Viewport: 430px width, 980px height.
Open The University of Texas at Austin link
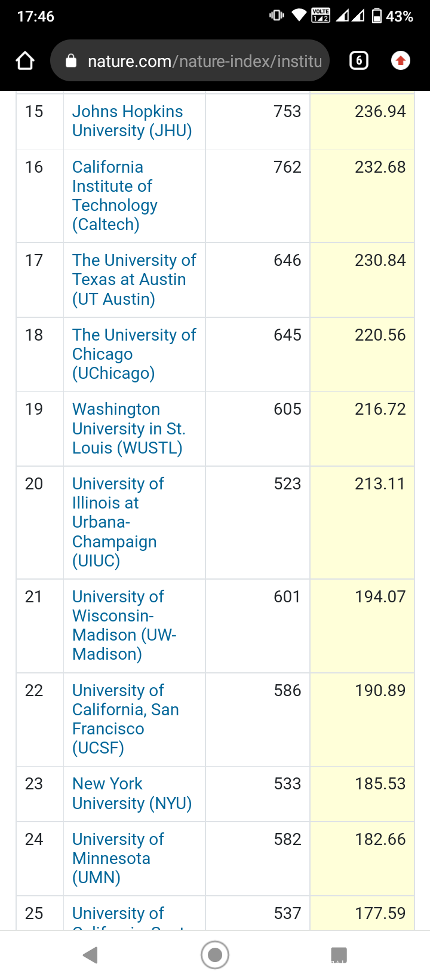(134, 279)
